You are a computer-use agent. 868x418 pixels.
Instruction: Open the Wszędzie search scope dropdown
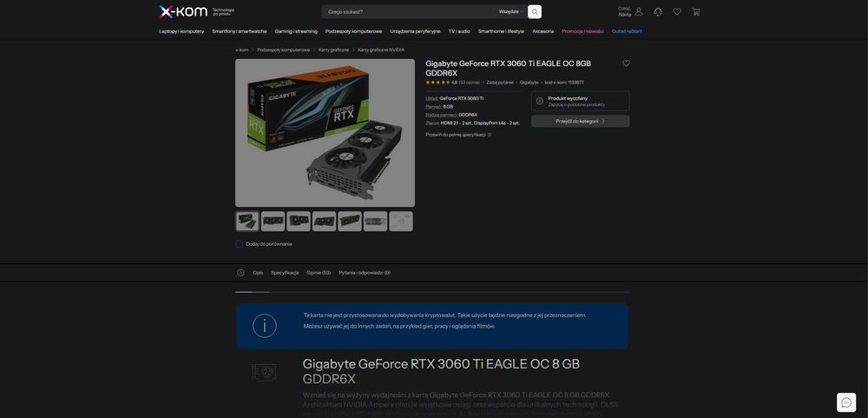tap(510, 11)
